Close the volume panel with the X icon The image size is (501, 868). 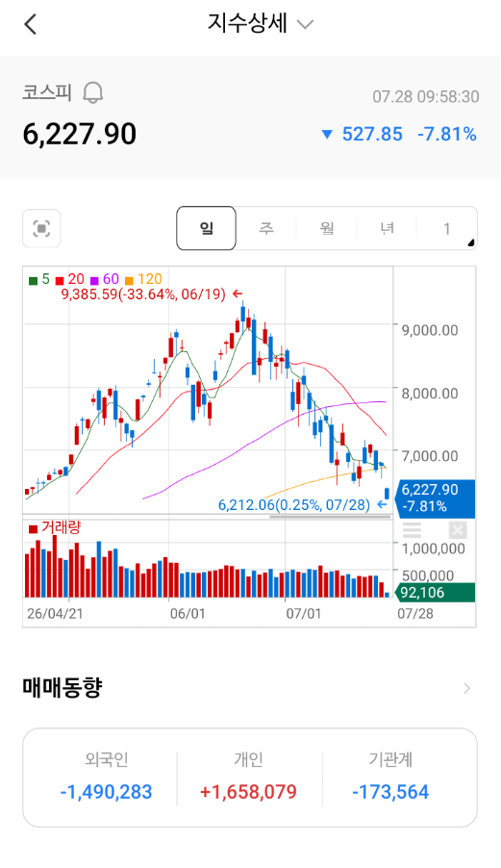[x=458, y=530]
